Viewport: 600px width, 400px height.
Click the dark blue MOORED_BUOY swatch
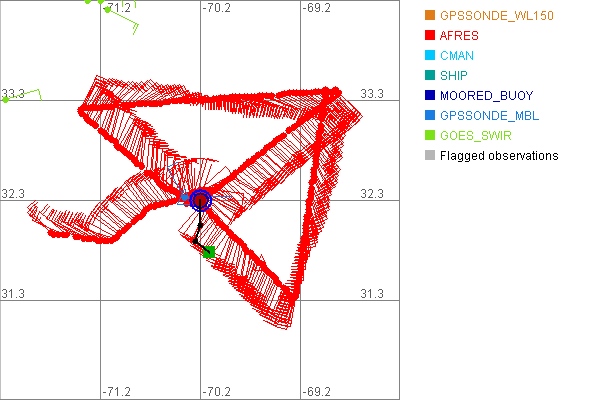[x=430, y=96]
